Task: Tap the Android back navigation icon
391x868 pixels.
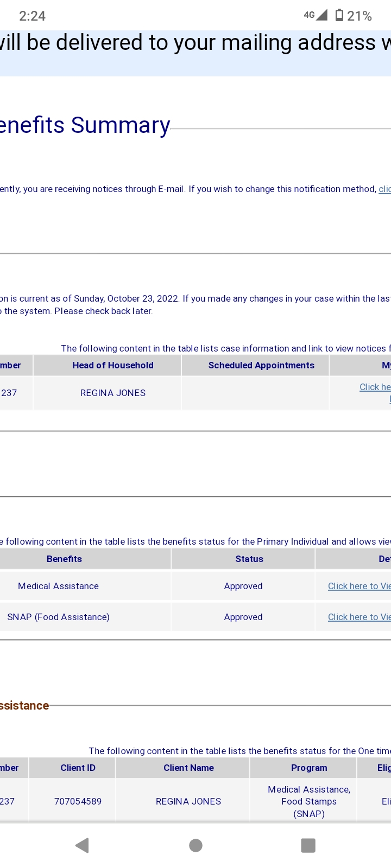Action: coord(82,845)
